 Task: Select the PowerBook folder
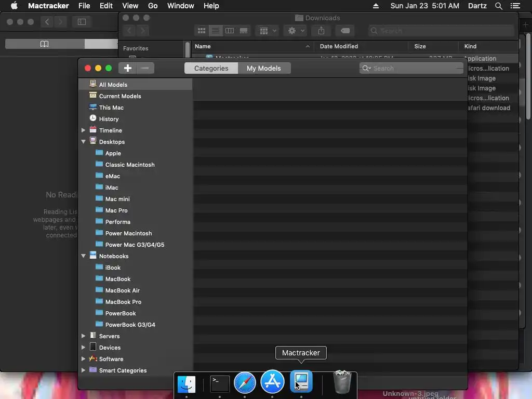(x=136, y=313)
